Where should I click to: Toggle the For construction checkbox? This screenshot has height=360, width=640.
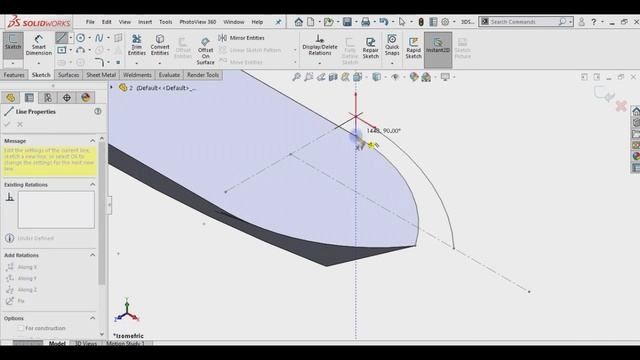pos(21,328)
